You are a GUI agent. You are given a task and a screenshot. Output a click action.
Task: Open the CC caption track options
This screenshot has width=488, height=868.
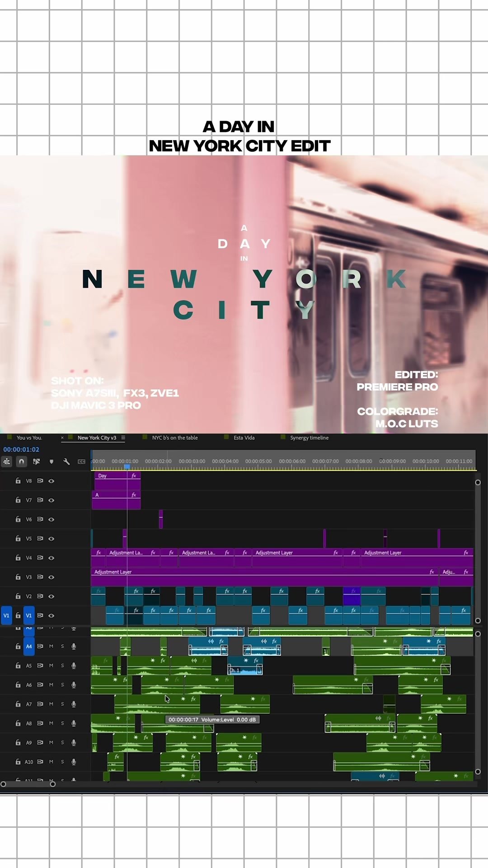pyautogui.click(x=81, y=462)
